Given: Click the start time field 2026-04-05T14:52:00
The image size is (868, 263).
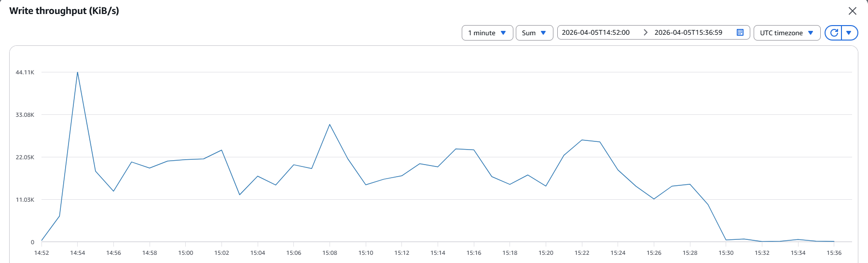Looking at the screenshot, I should click(595, 32).
